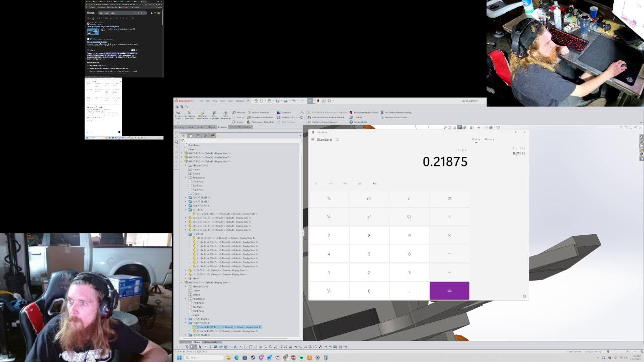Click the SolidWorks Undo icon
This screenshot has height=362, width=644.
pyautogui.click(x=293, y=101)
